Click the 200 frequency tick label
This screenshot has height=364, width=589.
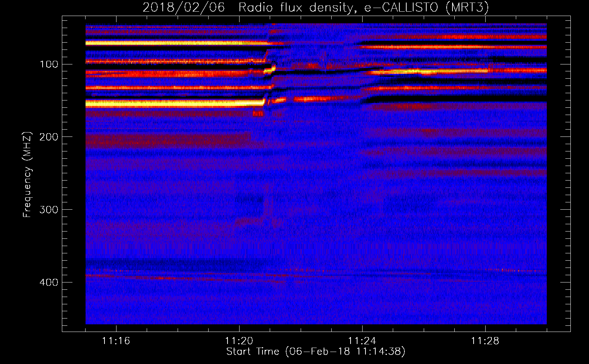click(x=49, y=137)
